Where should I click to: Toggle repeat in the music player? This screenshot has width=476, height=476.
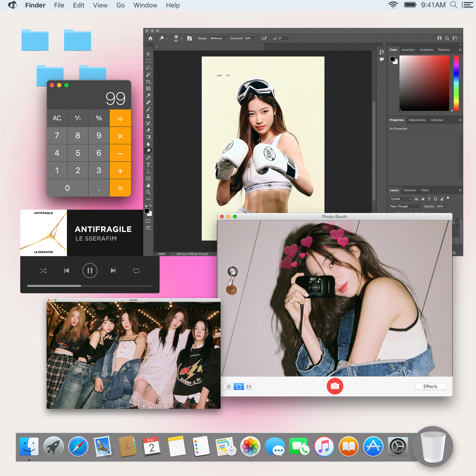pos(136,271)
